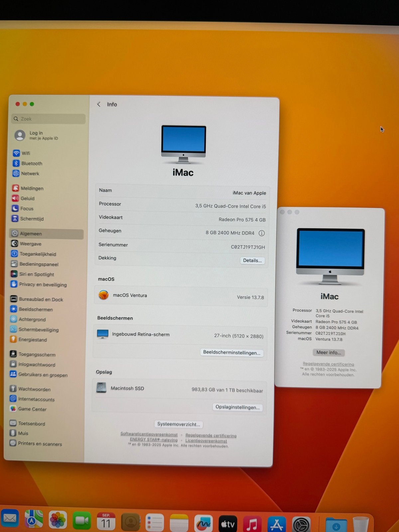Open Regelgevende certificering link in About window

tap(328, 364)
